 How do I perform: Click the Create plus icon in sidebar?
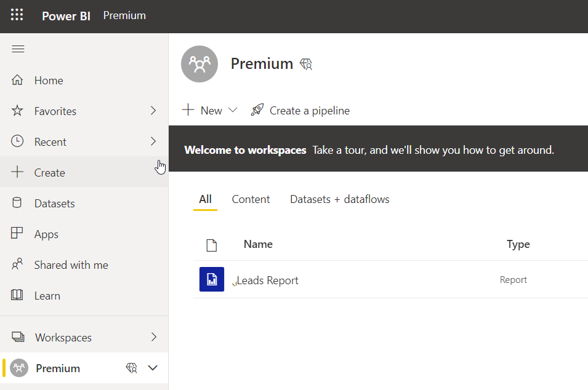17,172
